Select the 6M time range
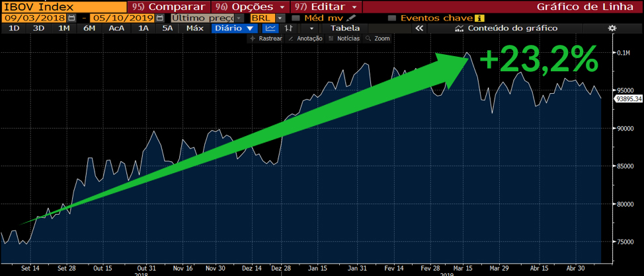The height and width of the screenshot is (276, 644). coord(88,28)
